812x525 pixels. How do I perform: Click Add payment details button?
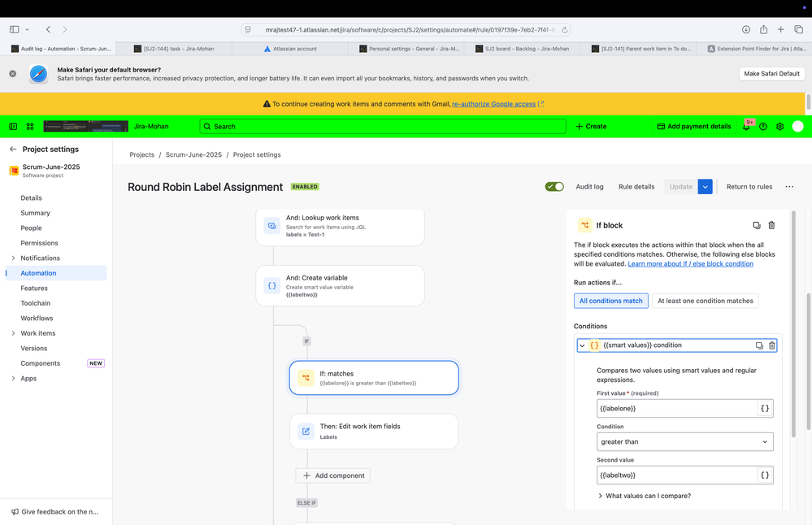pyautogui.click(x=694, y=126)
